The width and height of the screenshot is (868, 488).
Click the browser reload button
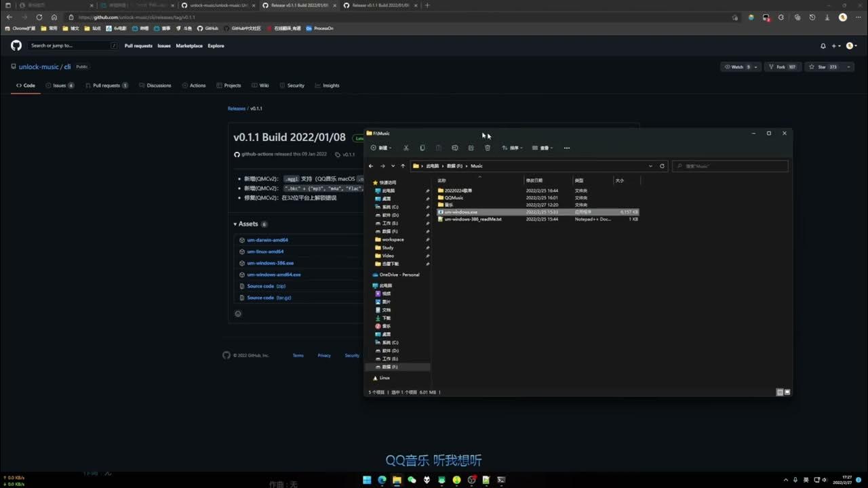(x=39, y=17)
